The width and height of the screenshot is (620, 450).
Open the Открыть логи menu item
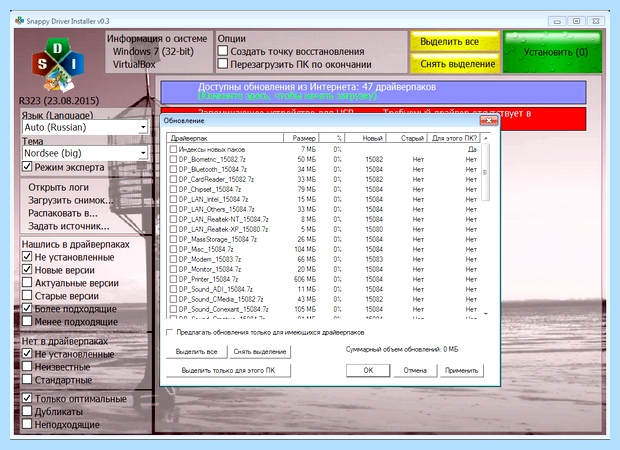(x=58, y=187)
